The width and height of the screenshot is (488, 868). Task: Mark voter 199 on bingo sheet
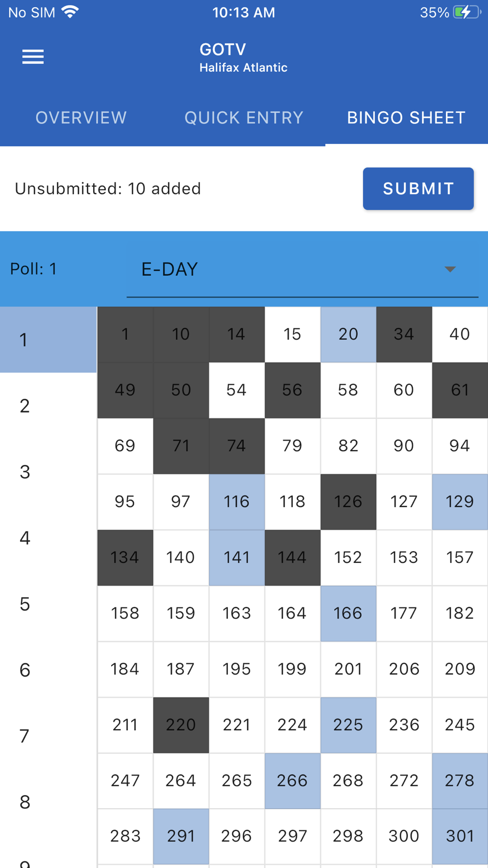pyautogui.click(x=292, y=669)
